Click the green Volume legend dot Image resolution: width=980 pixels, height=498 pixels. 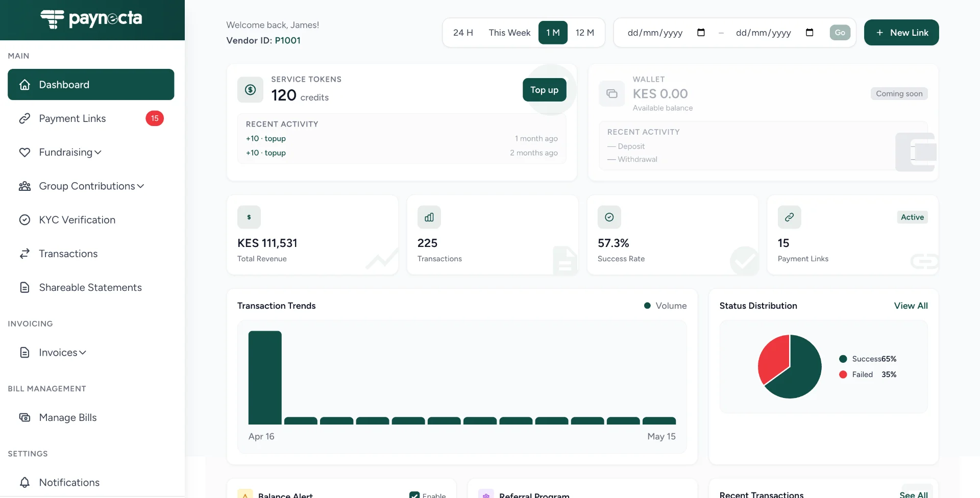click(x=647, y=306)
